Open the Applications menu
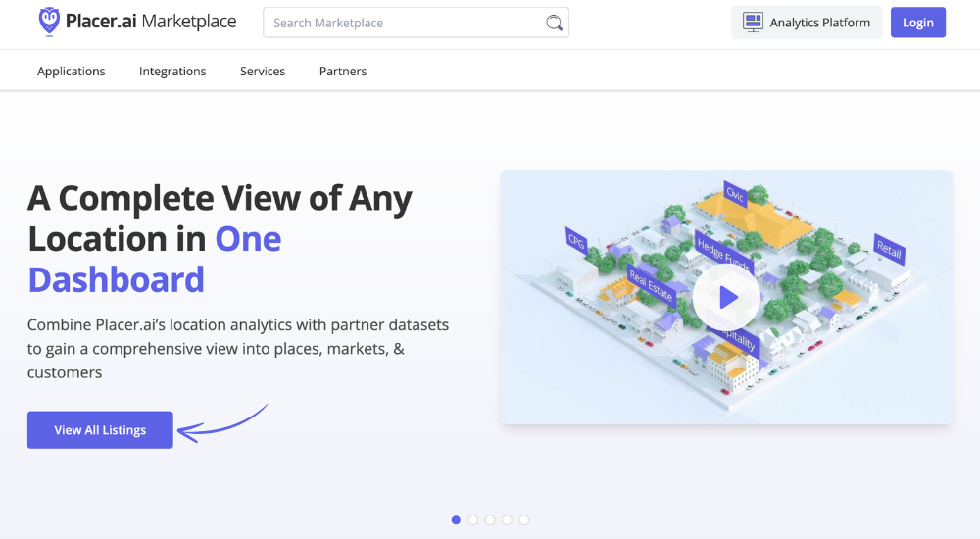 coord(72,72)
